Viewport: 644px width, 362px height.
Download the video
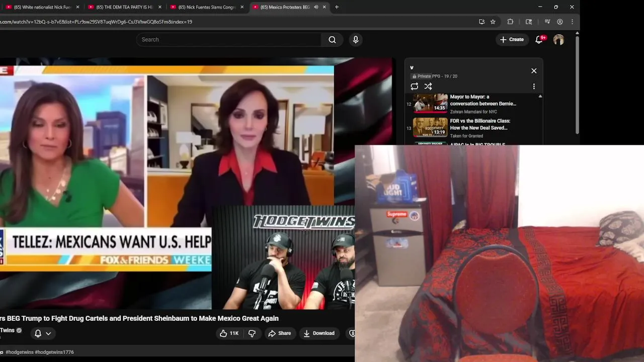click(319, 333)
